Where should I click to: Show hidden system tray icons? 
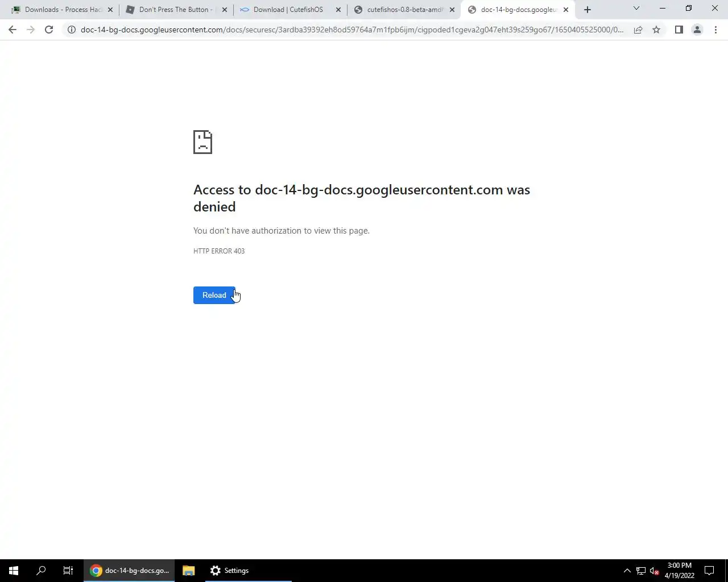pyautogui.click(x=627, y=571)
